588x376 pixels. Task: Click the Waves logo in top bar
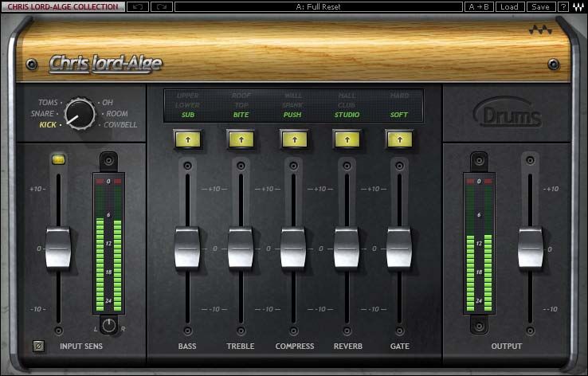[578, 6]
